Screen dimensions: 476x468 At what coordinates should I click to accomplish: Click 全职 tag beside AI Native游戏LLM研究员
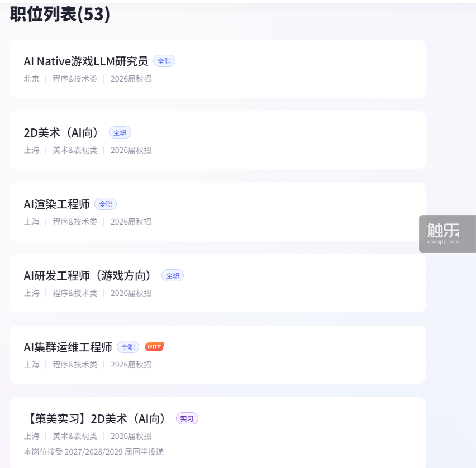coord(164,61)
